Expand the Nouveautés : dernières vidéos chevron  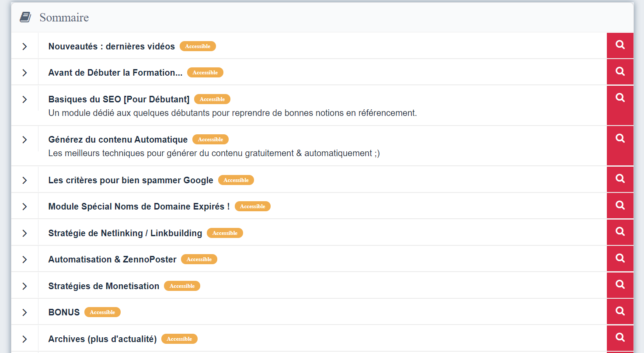pos(24,46)
